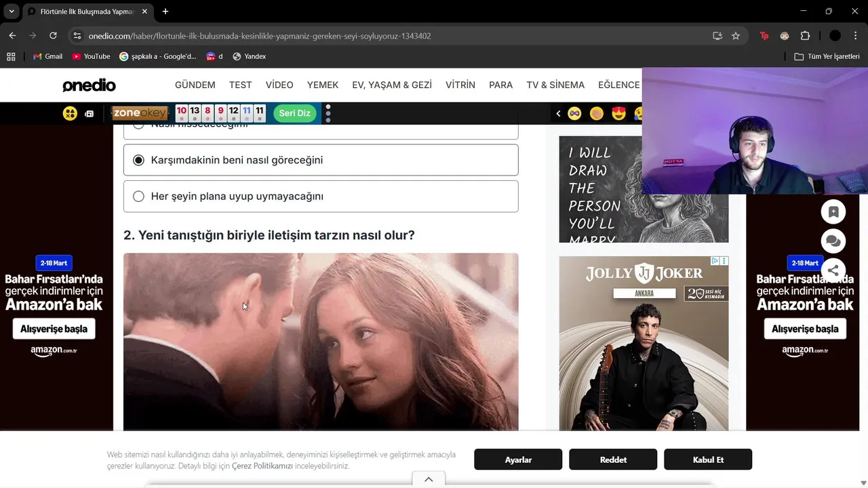Click the yellow emoji icon in game bar
868x488 pixels.
pos(70,113)
